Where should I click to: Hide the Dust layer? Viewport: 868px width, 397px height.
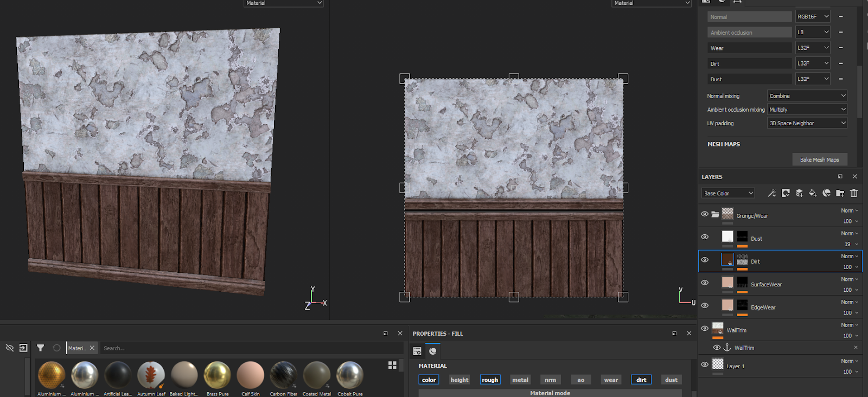(704, 237)
